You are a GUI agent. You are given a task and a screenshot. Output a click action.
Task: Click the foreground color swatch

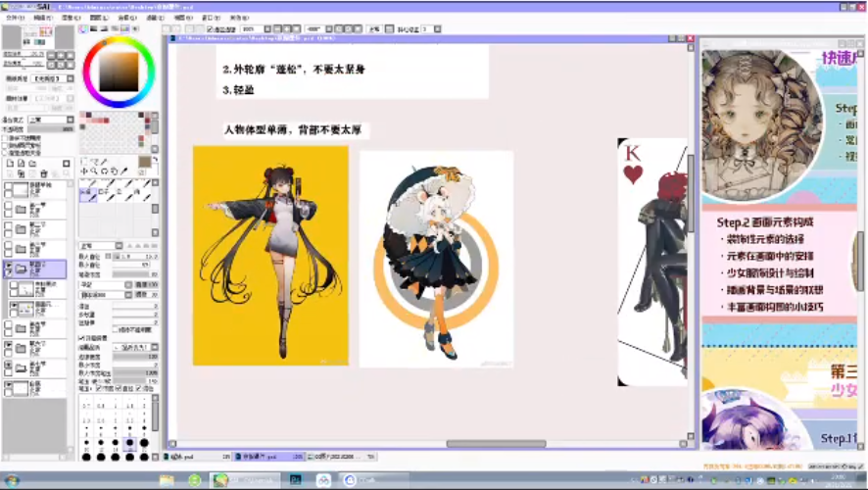(x=144, y=162)
